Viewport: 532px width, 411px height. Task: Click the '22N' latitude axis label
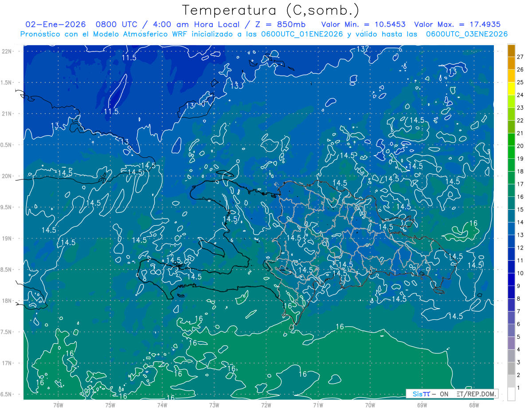[7, 51]
